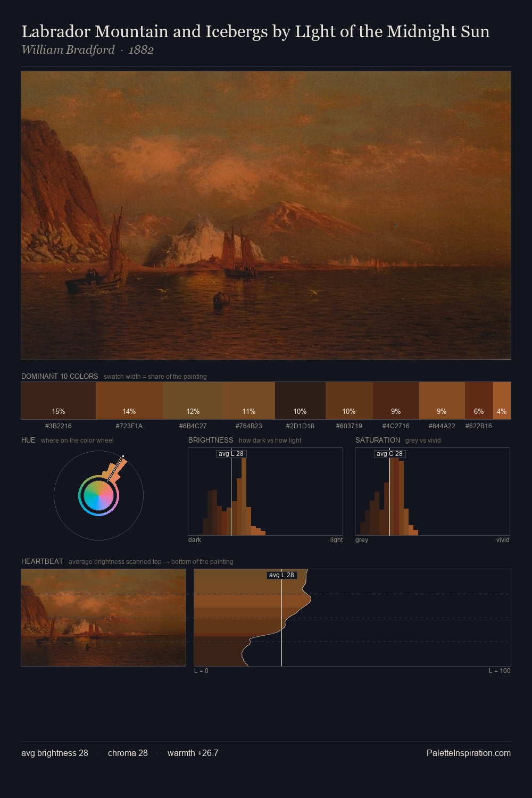Pick the 12% olive-brown swatch
The height and width of the screenshot is (798, 532).
tap(193, 401)
